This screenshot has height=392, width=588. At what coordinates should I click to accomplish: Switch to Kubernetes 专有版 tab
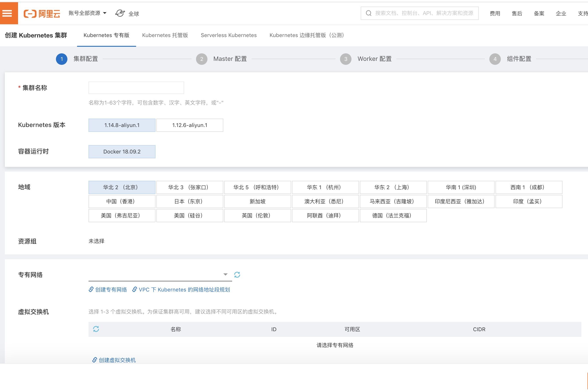[106, 35]
